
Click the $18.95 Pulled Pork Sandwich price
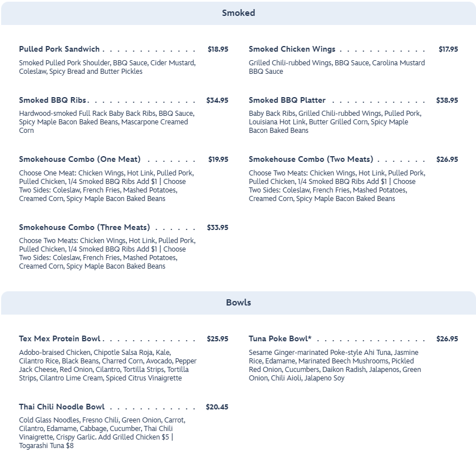pyautogui.click(x=218, y=49)
